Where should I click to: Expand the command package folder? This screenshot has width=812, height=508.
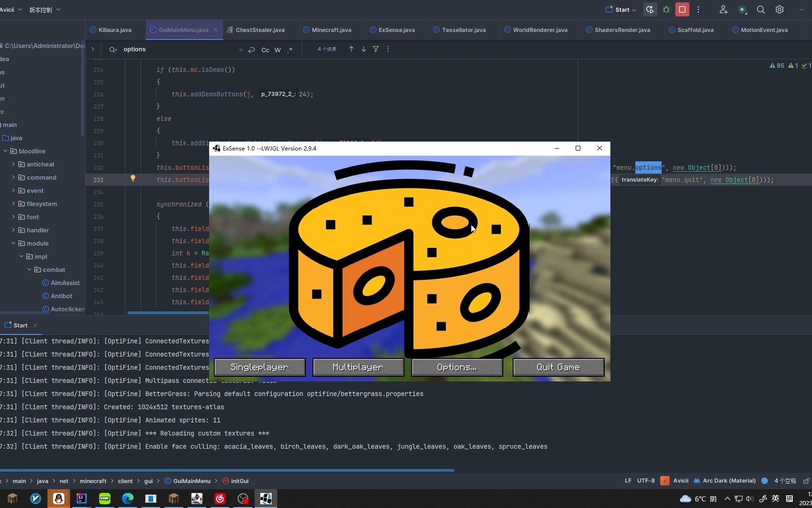point(13,177)
